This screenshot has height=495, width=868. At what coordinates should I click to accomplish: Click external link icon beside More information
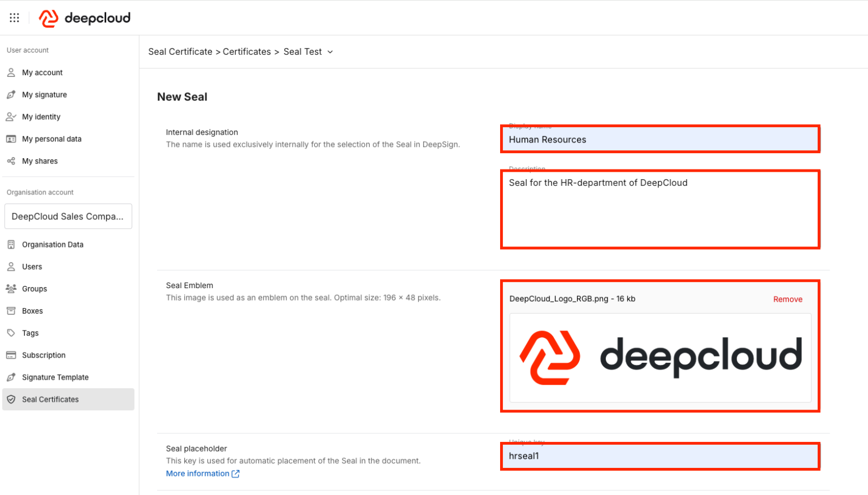coord(236,474)
